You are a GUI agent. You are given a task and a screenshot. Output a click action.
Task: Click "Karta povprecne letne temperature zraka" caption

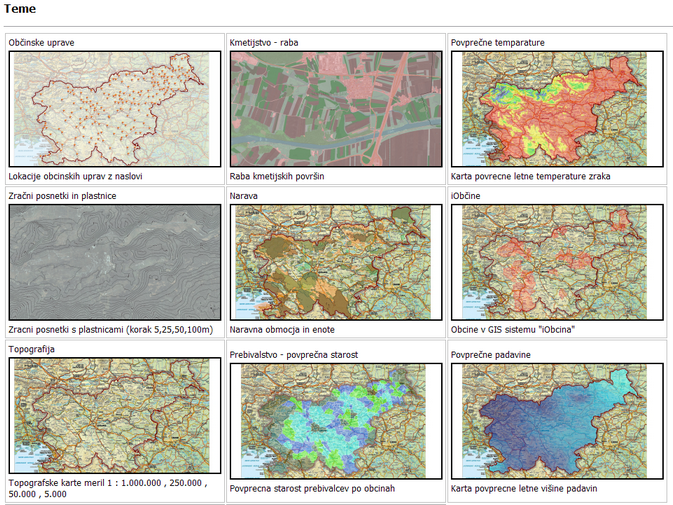530,176
